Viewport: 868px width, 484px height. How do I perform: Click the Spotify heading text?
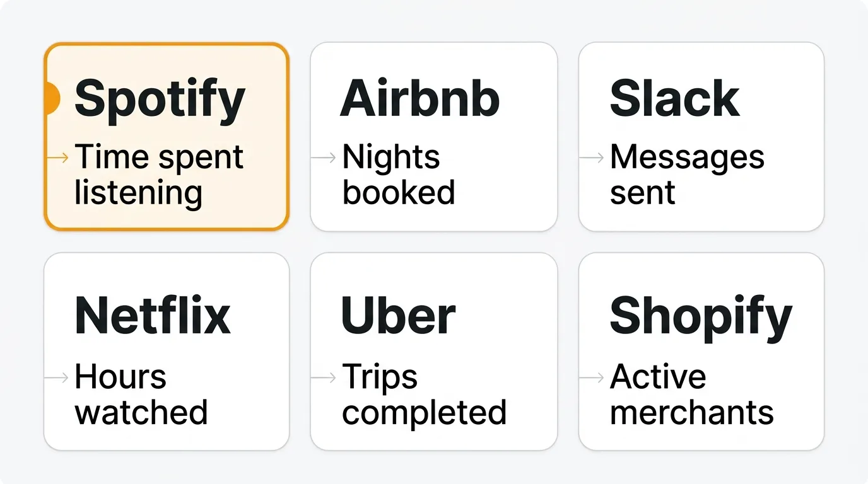click(x=160, y=99)
